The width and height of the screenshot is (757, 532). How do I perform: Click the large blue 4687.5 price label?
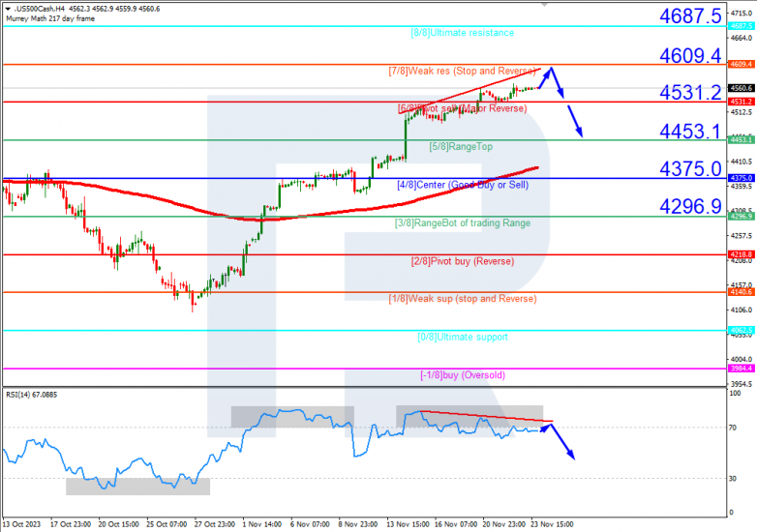point(690,15)
